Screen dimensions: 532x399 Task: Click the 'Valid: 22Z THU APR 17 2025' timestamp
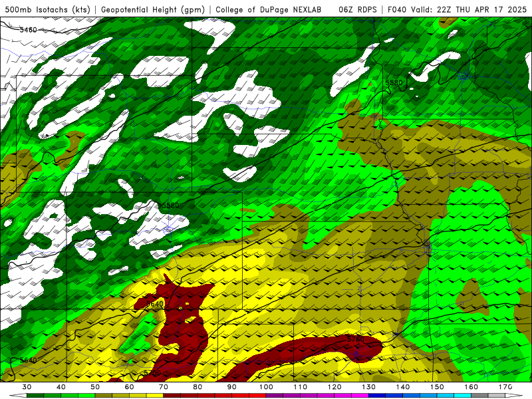point(469,9)
